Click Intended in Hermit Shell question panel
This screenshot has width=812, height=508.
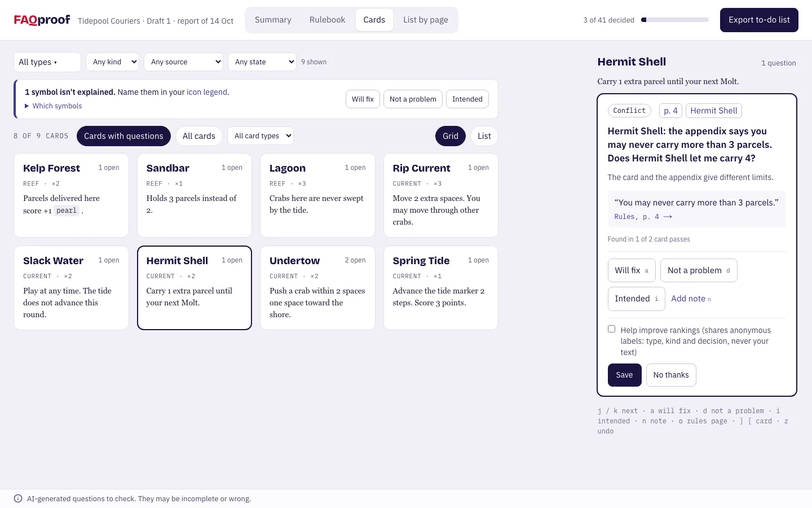click(x=636, y=299)
